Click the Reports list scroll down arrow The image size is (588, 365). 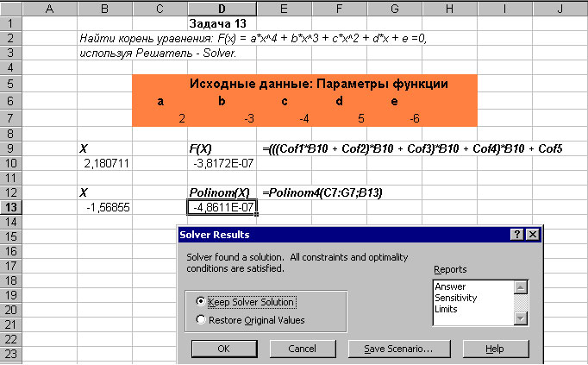(521, 318)
